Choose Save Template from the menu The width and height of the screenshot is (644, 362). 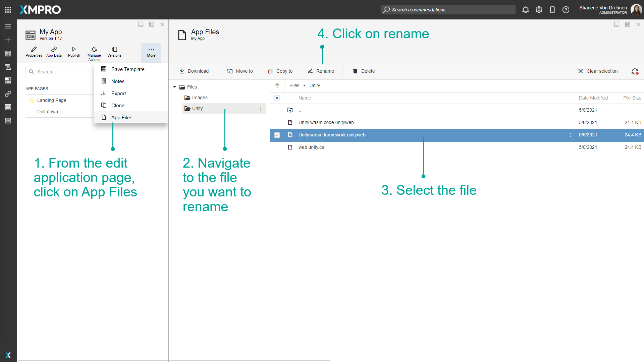pyautogui.click(x=127, y=69)
